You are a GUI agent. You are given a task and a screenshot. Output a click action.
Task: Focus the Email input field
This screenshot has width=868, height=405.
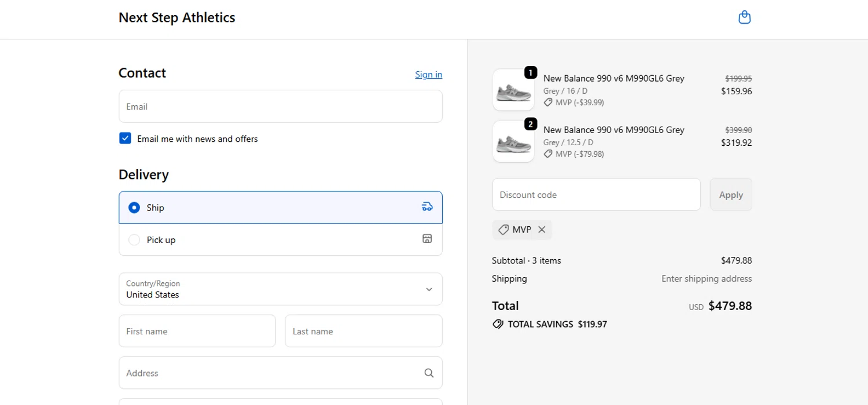pos(281,106)
